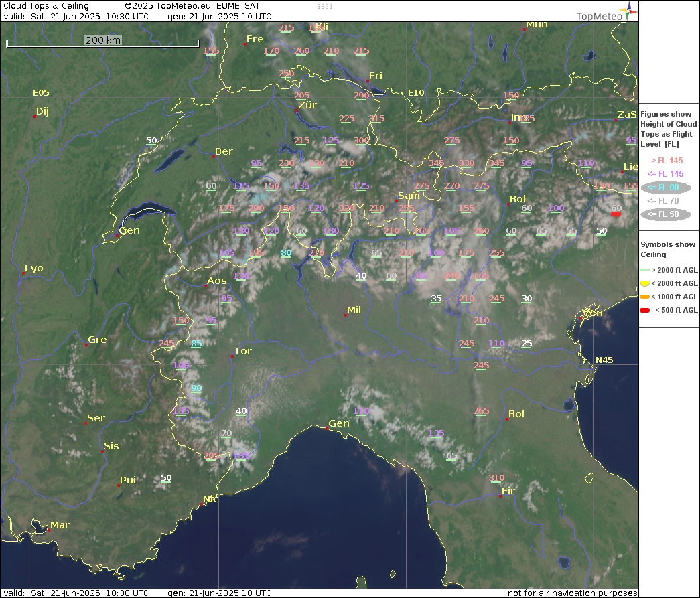Click the 290 cloud top value near Fri
The width and height of the screenshot is (700, 598).
pos(361,96)
